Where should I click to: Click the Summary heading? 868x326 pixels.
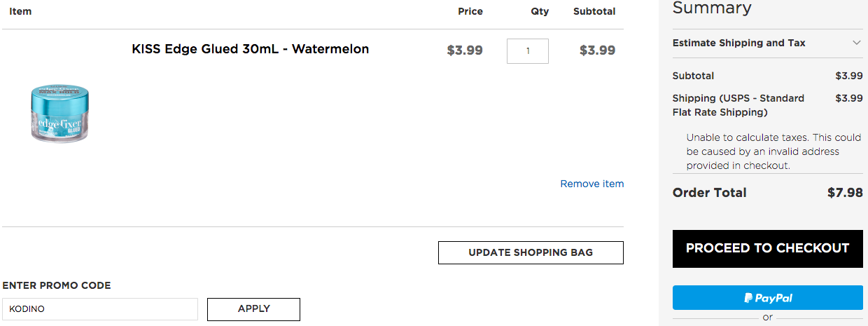[x=712, y=8]
